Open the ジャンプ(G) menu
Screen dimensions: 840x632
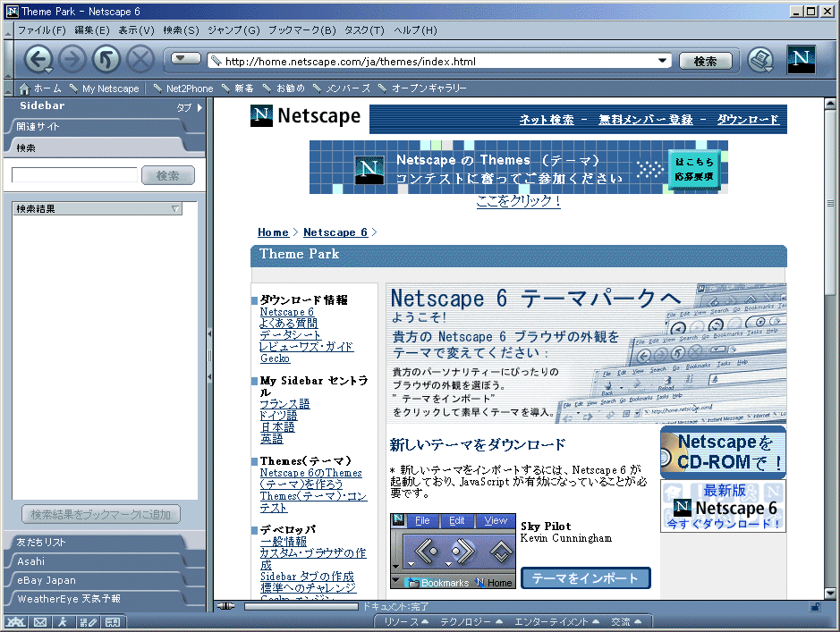(x=233, y=30)
